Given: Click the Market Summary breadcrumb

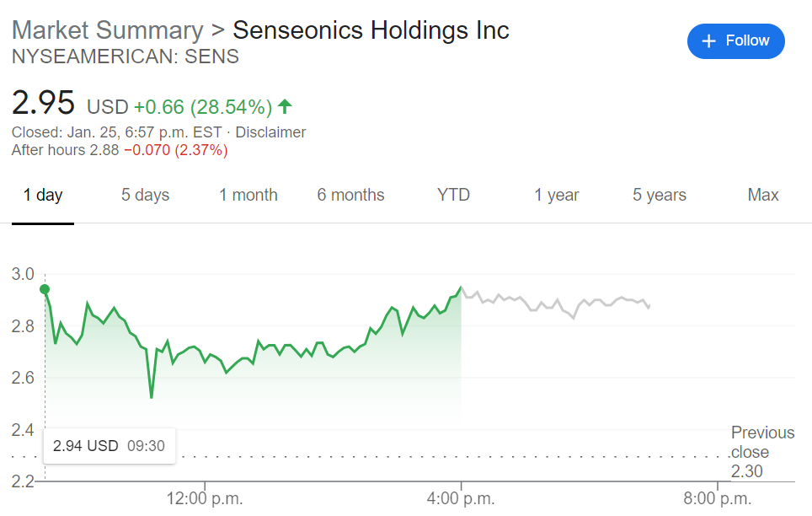Looking at the screenshot, I should pyautogui.click(x=108, y=30).
